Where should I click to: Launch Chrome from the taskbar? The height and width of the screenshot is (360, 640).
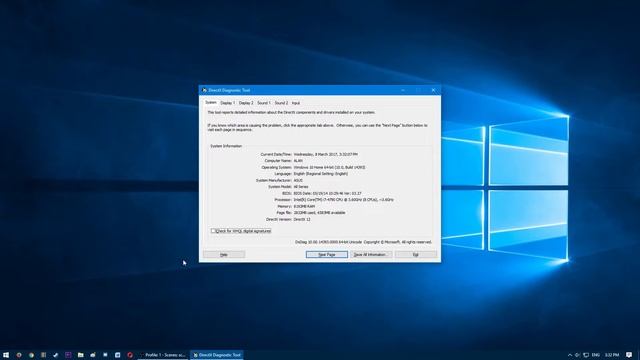click(x=31, y=355)
